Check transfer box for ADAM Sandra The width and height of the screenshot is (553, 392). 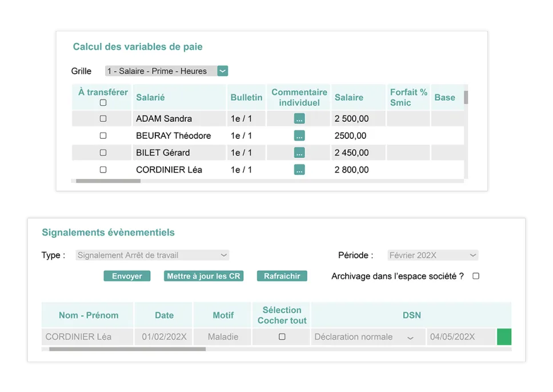click(x=103, y=118)
